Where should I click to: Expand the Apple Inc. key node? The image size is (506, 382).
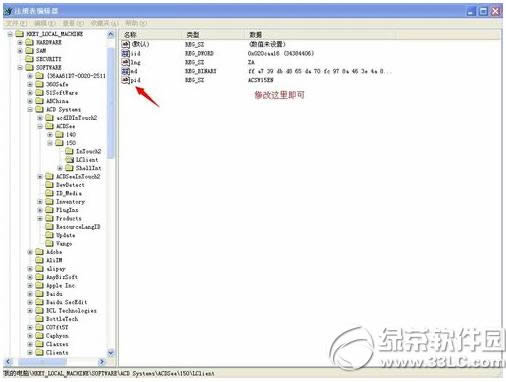tap(30, 286)
